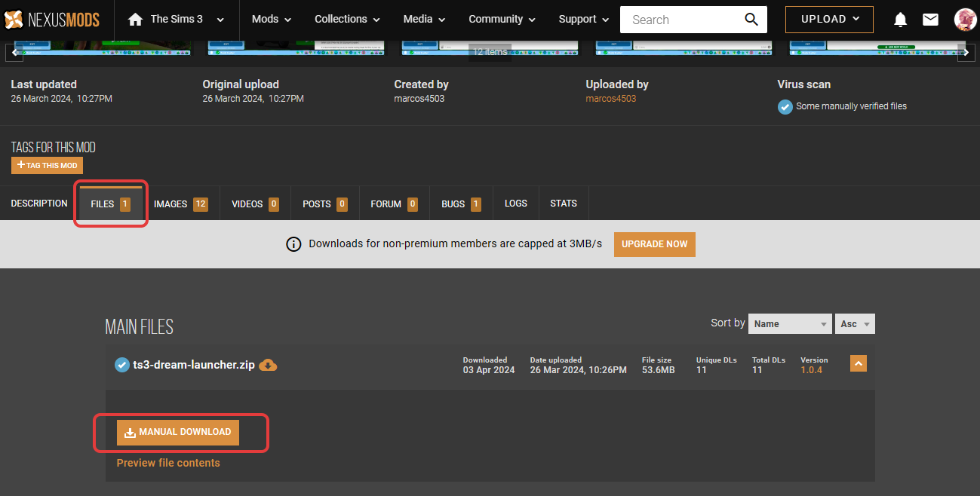The image size is (980, 496).
Task: Click the ts3-dream-launcher.zip file name
Action: (194, 366)
